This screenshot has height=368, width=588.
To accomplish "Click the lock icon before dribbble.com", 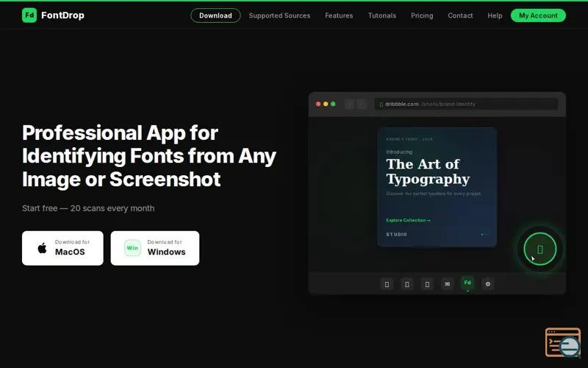I will pos(381,105).
